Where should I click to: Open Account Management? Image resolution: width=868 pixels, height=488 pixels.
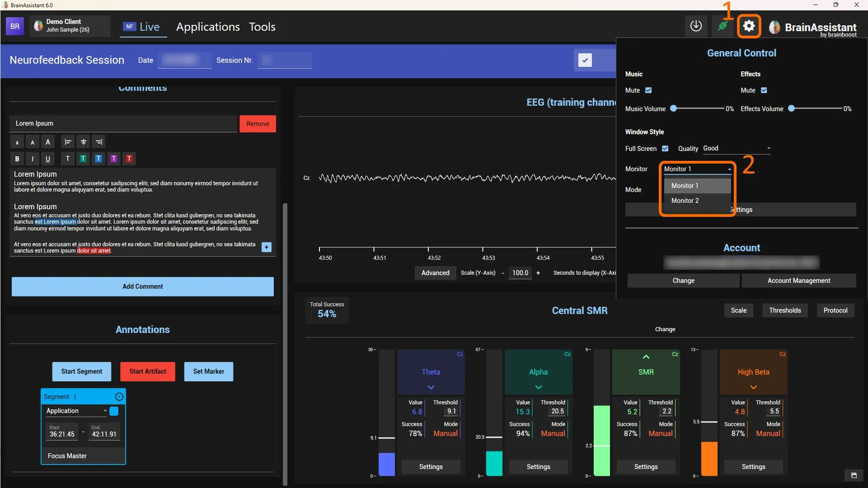(x=799, y=281)
